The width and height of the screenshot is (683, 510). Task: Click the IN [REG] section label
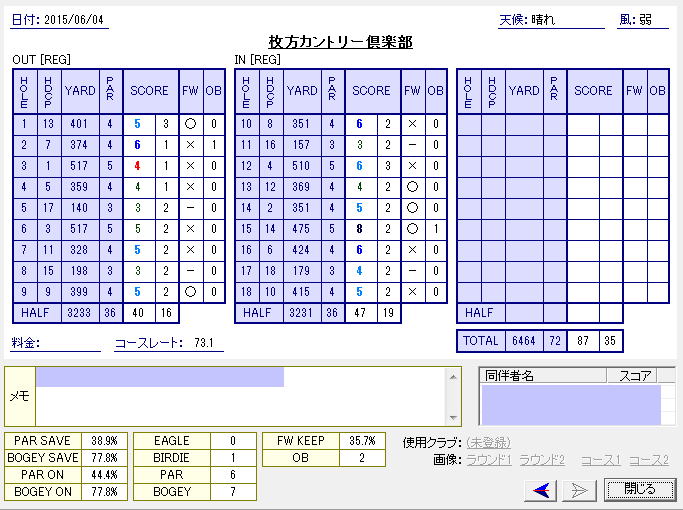pos(257,60)
